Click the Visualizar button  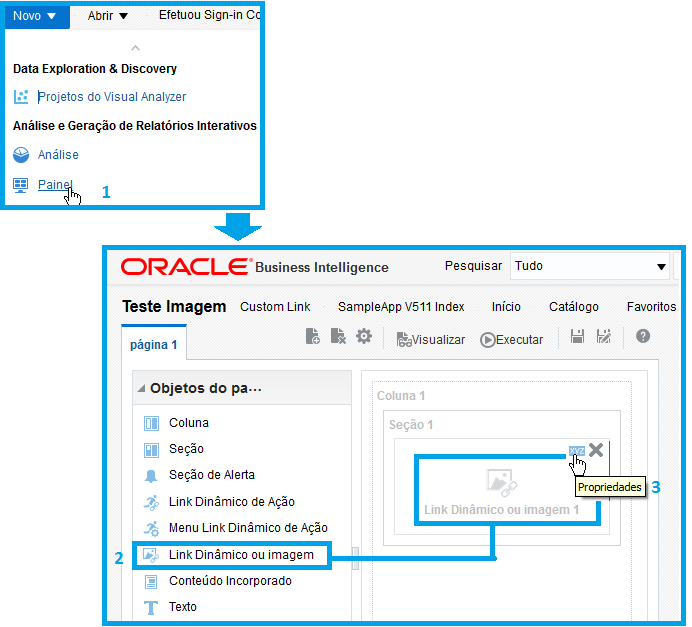point(431,340)
